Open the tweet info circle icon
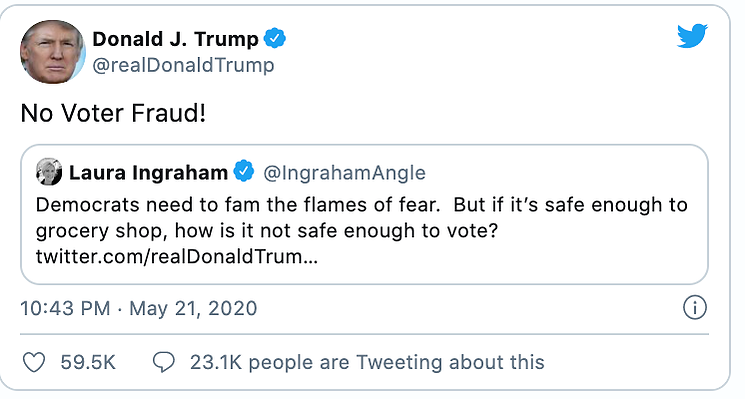The height and width of the screenshot is (399, 745). [x=695, y=308]
